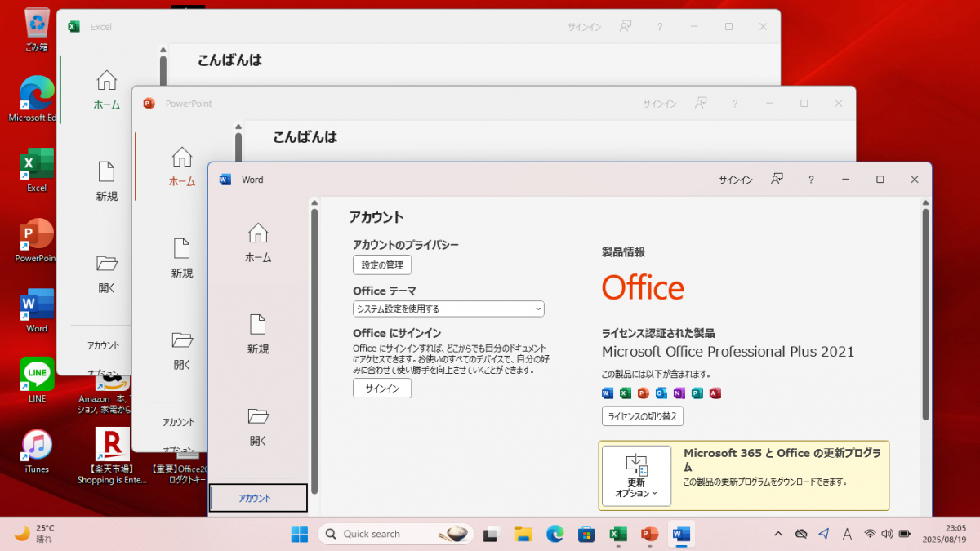Click 設定の管理 privacy settings button
This screenshot has width=980, height=551.
(382, 264)
